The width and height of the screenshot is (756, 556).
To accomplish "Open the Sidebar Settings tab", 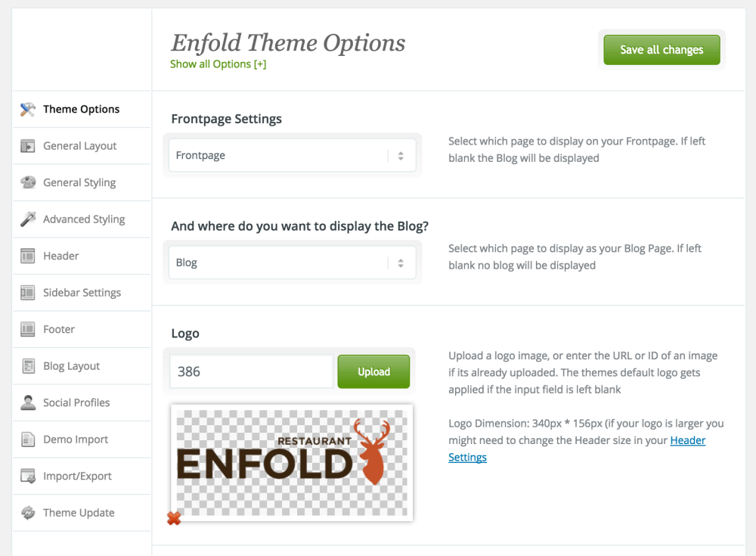I will point(82,293).
